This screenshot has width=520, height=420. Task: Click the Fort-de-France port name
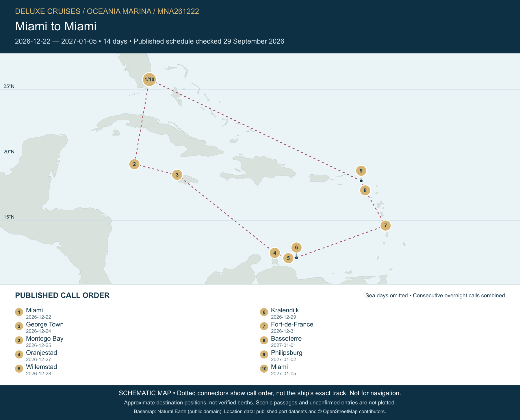292,324
